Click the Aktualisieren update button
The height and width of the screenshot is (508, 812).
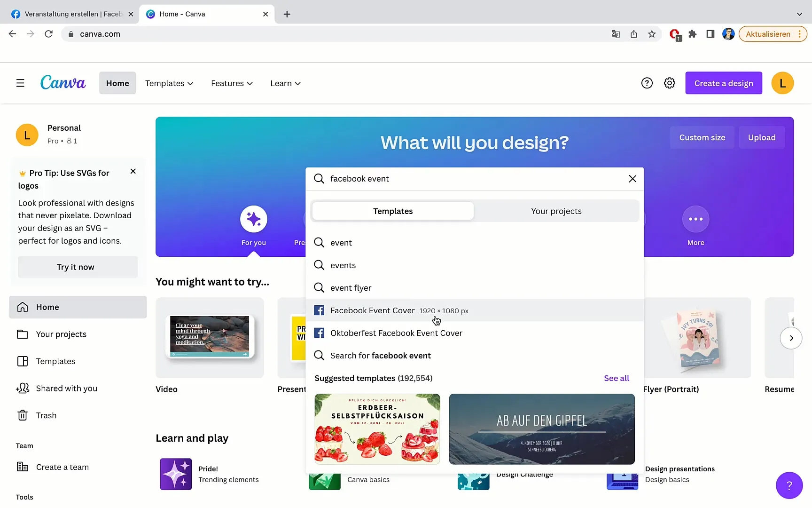(773, 34)
